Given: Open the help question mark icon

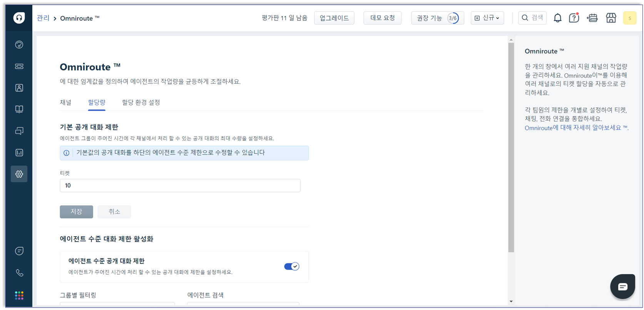Looking at the screenshot, I should 574,18.
